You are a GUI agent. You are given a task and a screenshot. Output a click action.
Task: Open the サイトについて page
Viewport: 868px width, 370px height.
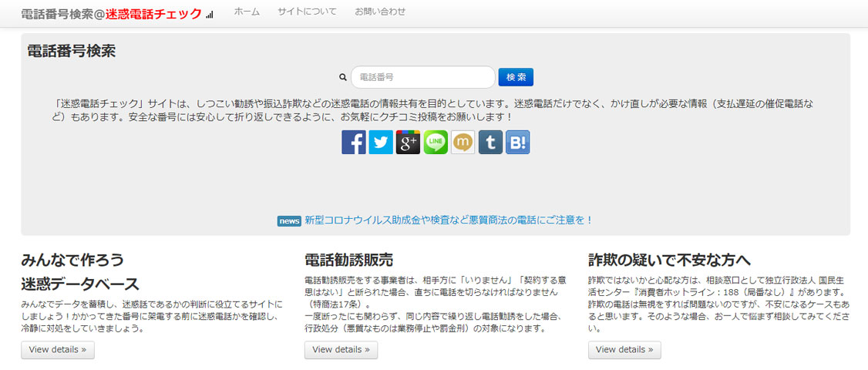tap(307, 12)
